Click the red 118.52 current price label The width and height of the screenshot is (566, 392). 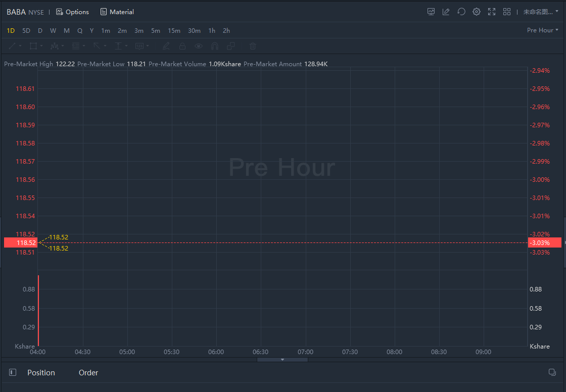pyautogui.click(x=21, y=242)
